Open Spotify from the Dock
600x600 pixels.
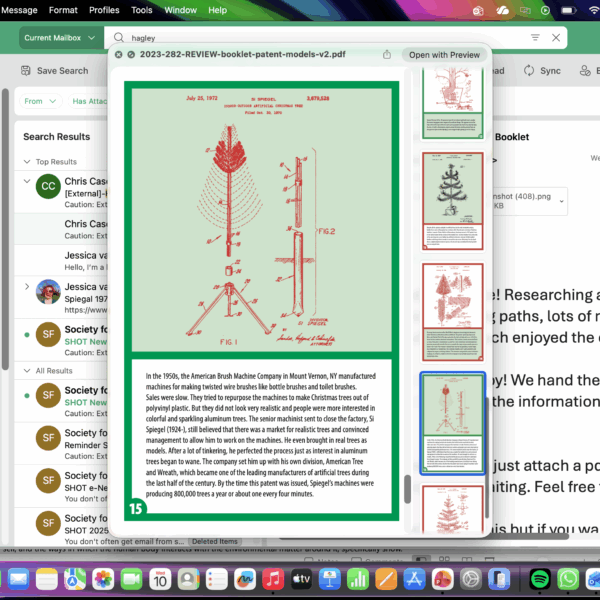click(539, 579)
